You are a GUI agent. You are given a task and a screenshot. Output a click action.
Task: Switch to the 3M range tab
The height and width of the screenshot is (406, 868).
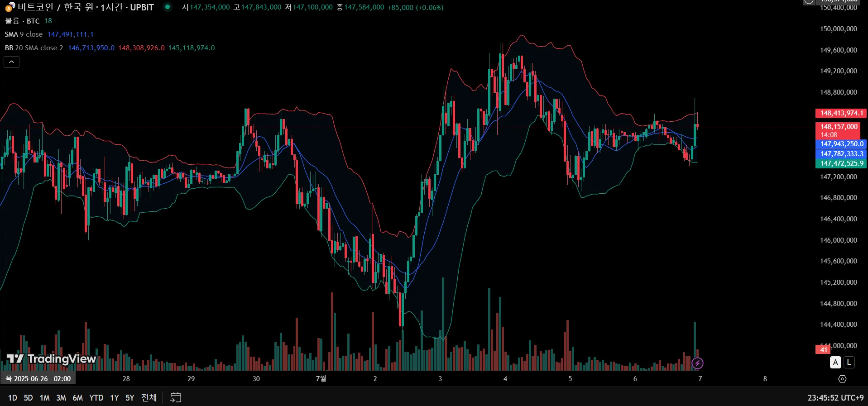[x=61, y=398]
